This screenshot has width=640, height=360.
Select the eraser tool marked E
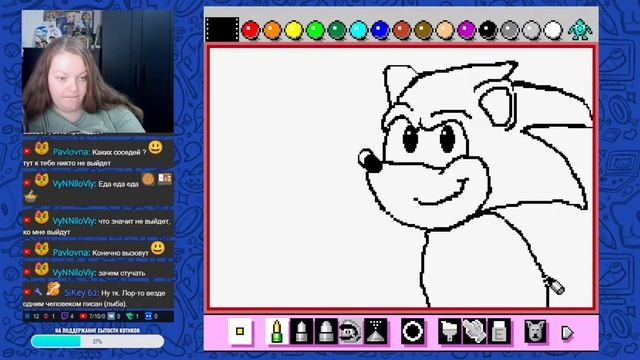pos(499,331)
